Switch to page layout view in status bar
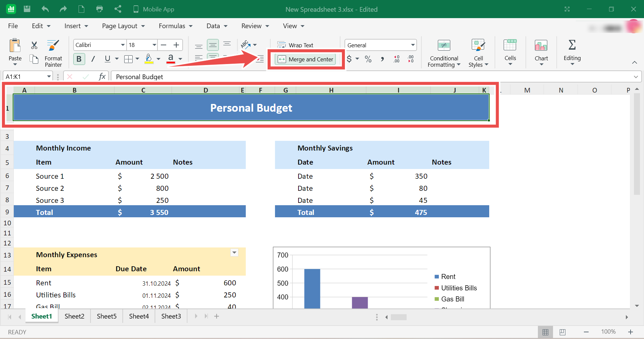Viewport: 644px width, 339px height. tap(563, 332)
